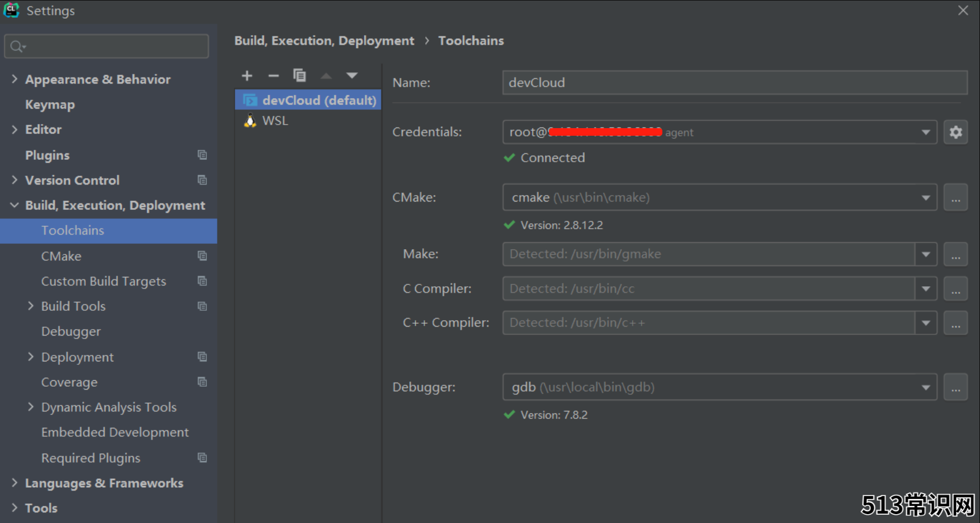Click project-level icon beside Plugins
The image size is (980, 523).
[203, 155]
